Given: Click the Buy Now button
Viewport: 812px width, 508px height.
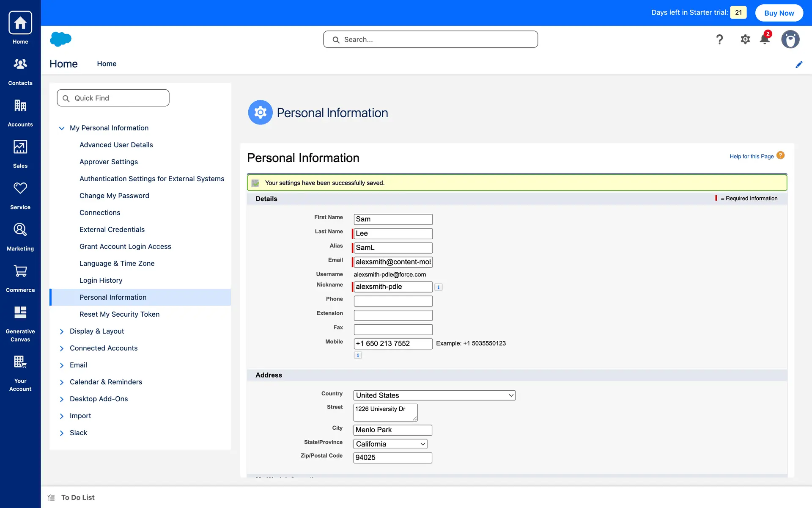Looking at the screenshot, I should tap(779, 13).
